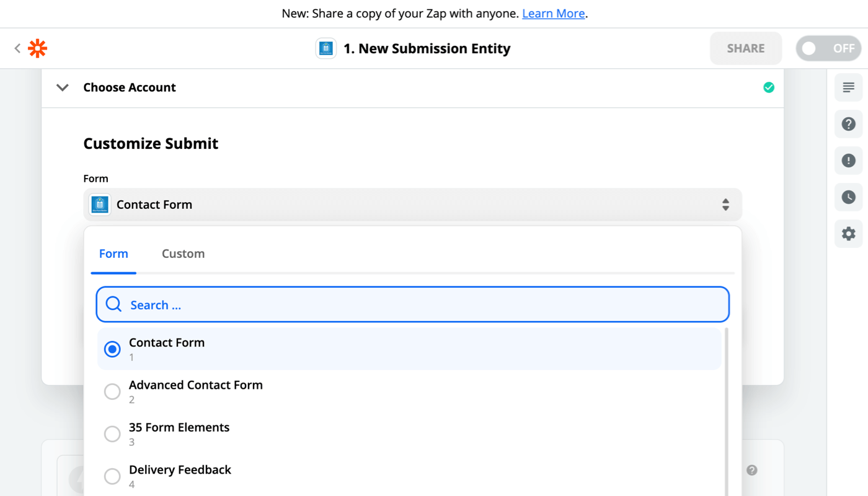Click the app icon next to New Submission Entity
This screenshot has height=496, width=868.
pyautogui.click(x=325, y=48)
